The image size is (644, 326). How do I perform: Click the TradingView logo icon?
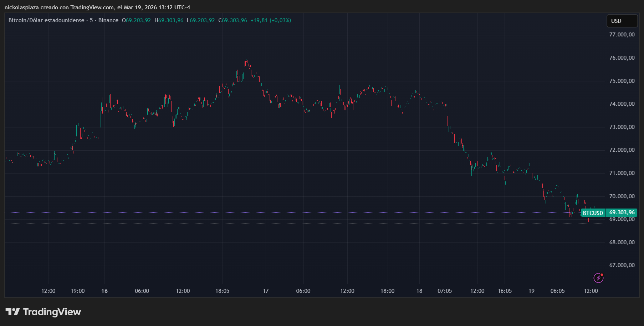pyautogui.click(x=13, y=312)
